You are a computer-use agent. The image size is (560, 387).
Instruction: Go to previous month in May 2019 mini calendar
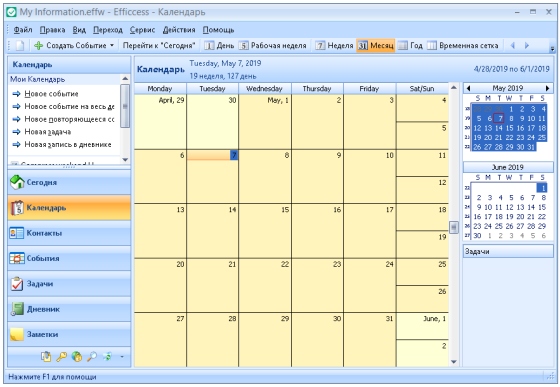[x=468, y=88]
